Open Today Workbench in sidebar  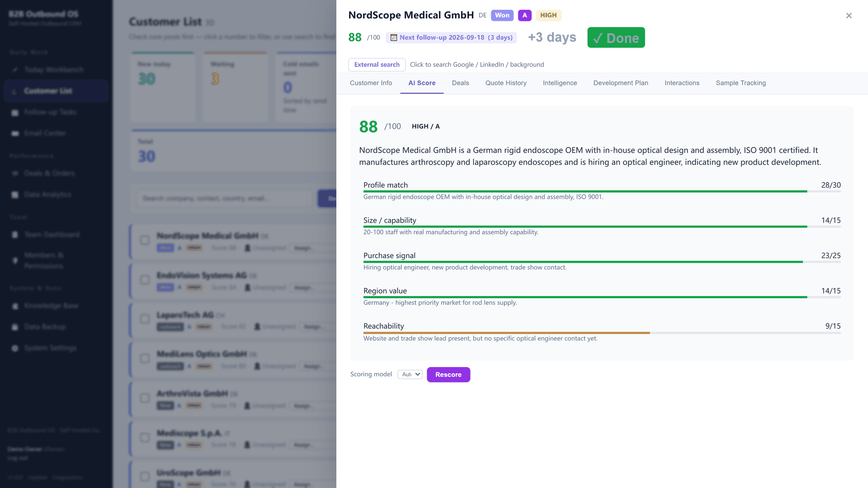[56, 69]
